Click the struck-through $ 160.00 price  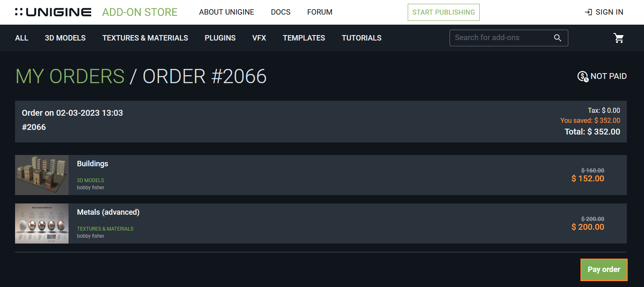pyautogui.click(x=593, y=170)
